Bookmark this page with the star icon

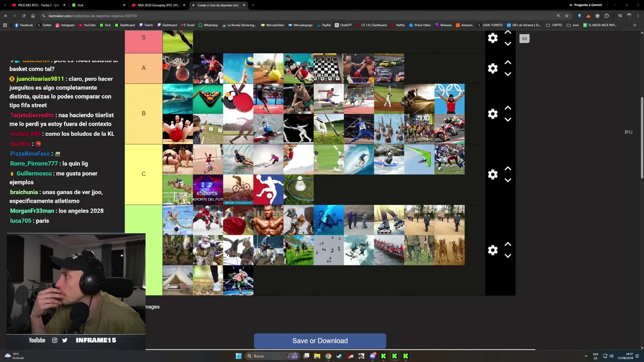pyautogui.click(x=567, y=16)
